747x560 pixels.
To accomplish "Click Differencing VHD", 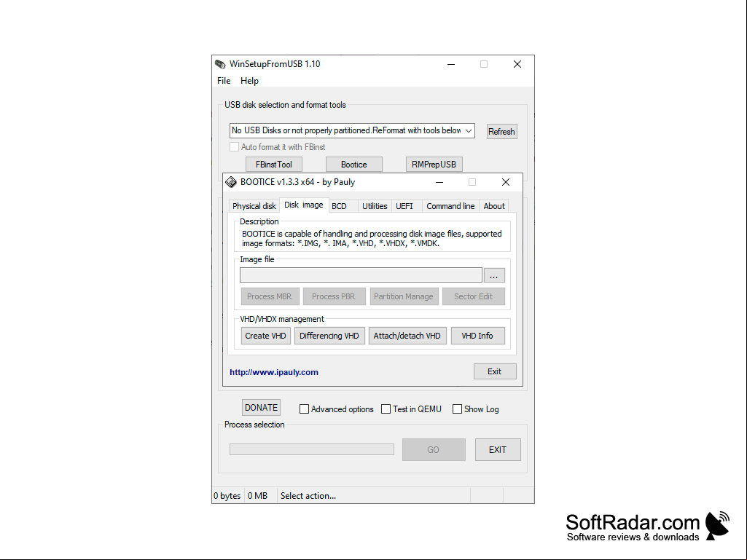I will pyautogui.click(x=329, y=336).
